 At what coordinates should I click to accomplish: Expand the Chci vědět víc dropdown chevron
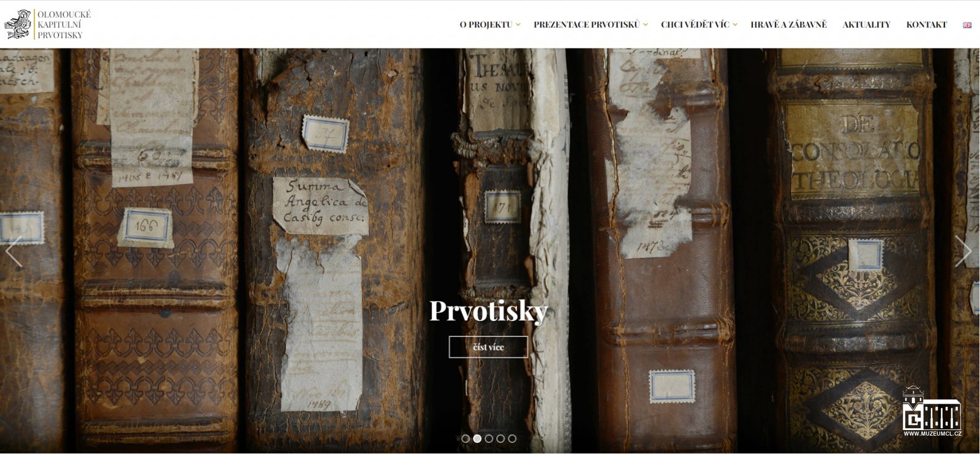pos(735,25)
